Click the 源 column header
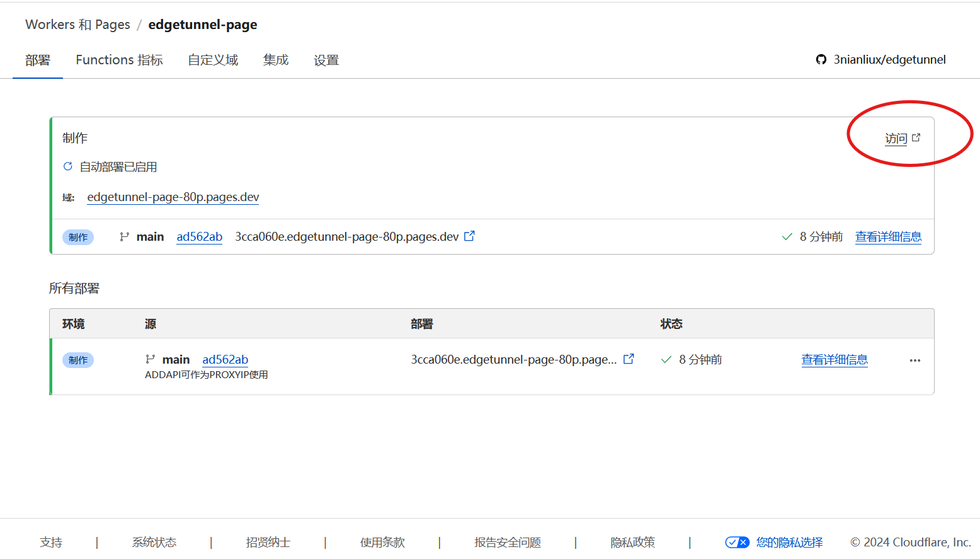 tap(151, 324)
